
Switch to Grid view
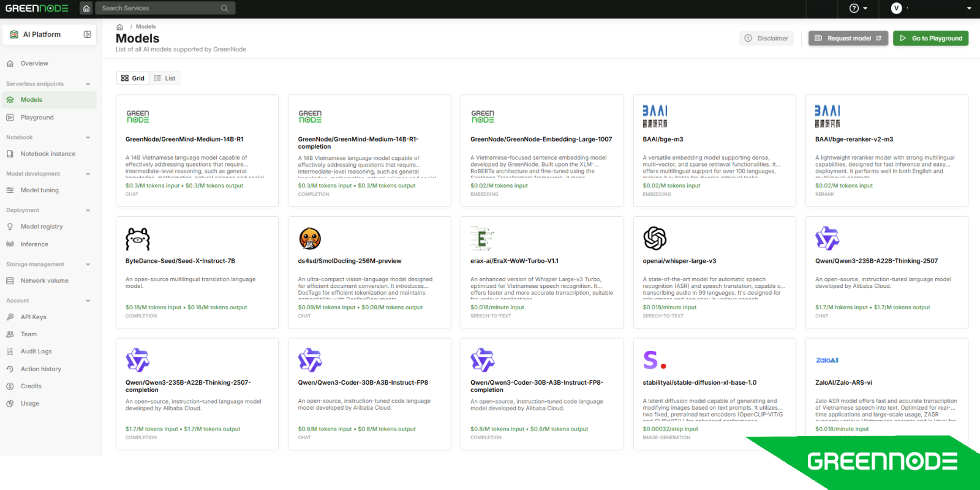click(133, 78)
